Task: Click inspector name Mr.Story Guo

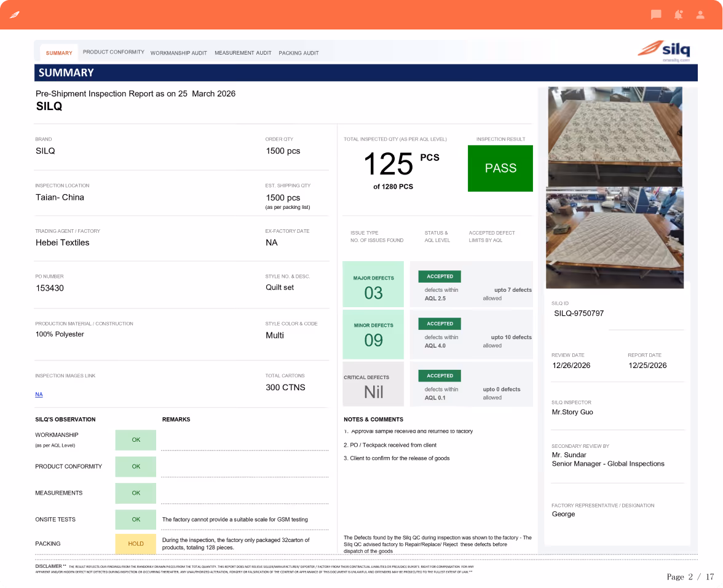Action: [x=572, y=412]
